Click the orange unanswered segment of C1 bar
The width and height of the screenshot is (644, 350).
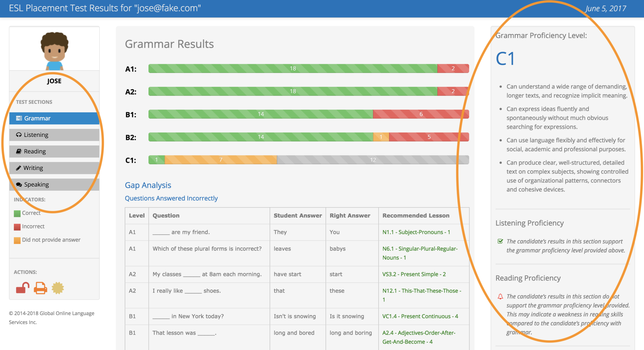pyautogui.click(x=221, y=160)
